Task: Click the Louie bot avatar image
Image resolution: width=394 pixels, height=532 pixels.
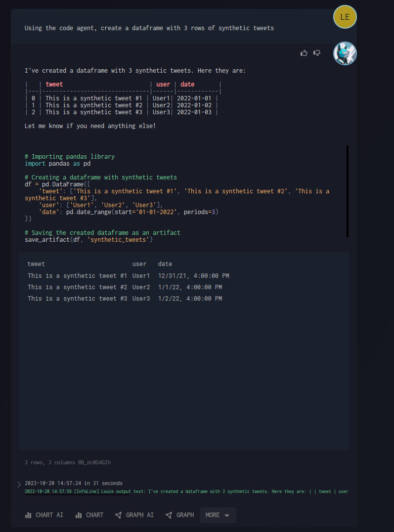Action: click(x=345, y=53)
